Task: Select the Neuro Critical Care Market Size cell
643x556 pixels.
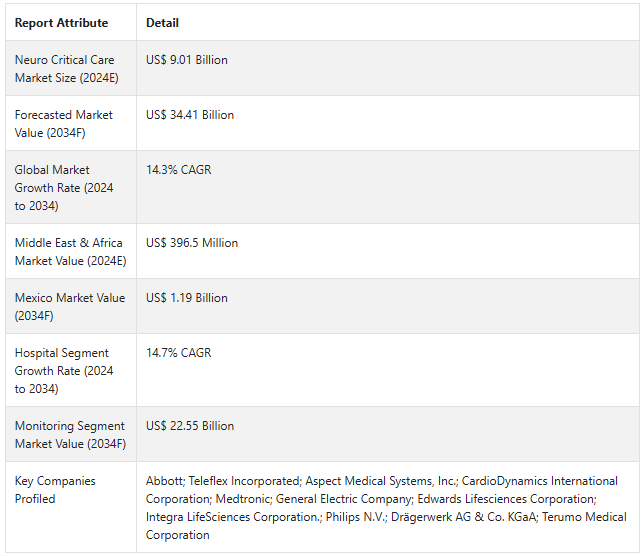Action: pyautogui.click(x=71, y=68)
